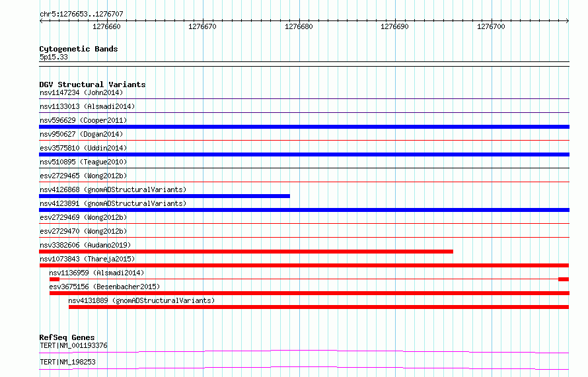Select the nsv1073843 (Thareja2015) label
The height and width of the screenshot is (377, 588).
pyautogui.click(x=87, y=259)
